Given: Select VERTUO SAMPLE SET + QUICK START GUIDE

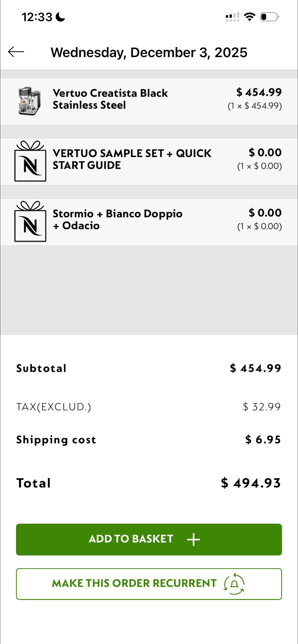Looking at the screenshot, I should 132,159.
